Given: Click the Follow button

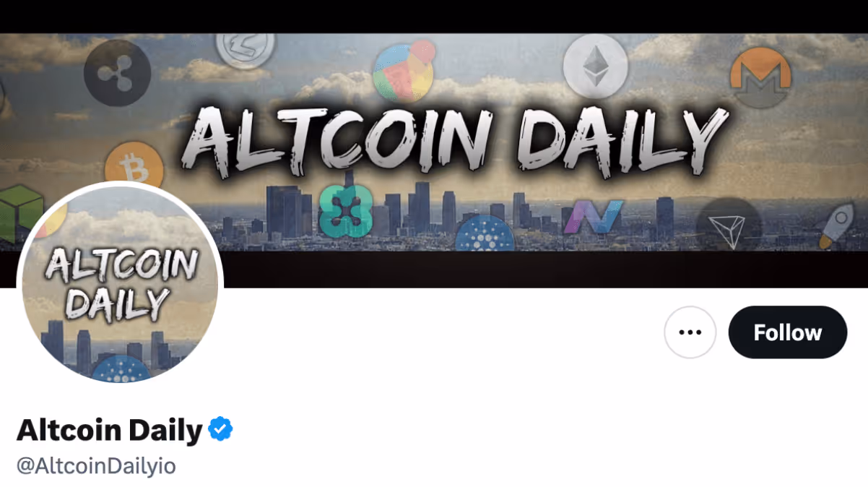Looking at the screenshot, I should [x=787, y=332].
